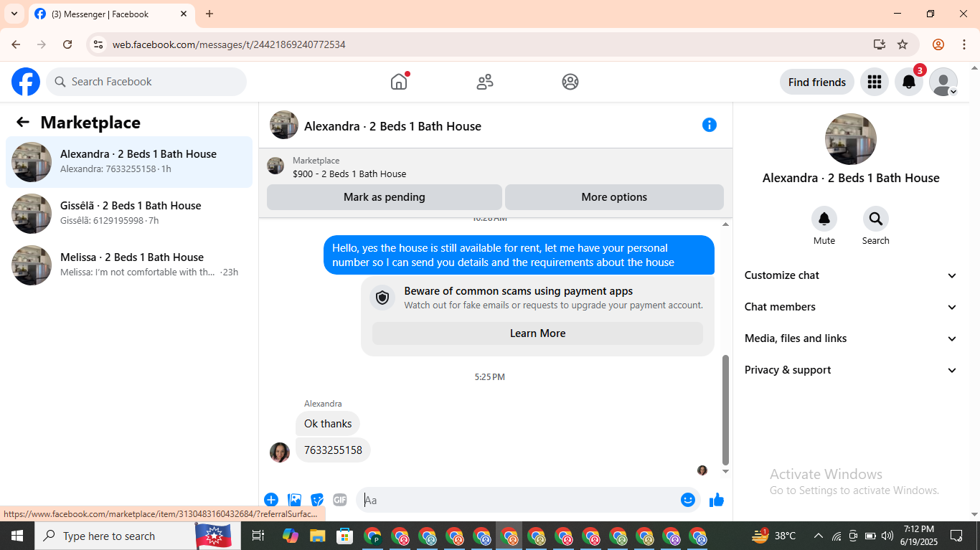Open File Explorer from the taskbar
980x550 pixels.
pos(318,536)
